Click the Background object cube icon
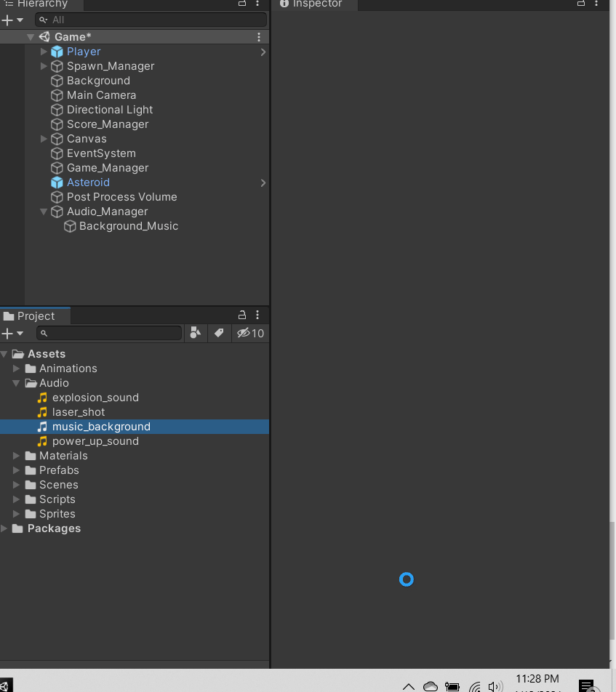Screen dimensions: 616x692 (x=57, y=81)
